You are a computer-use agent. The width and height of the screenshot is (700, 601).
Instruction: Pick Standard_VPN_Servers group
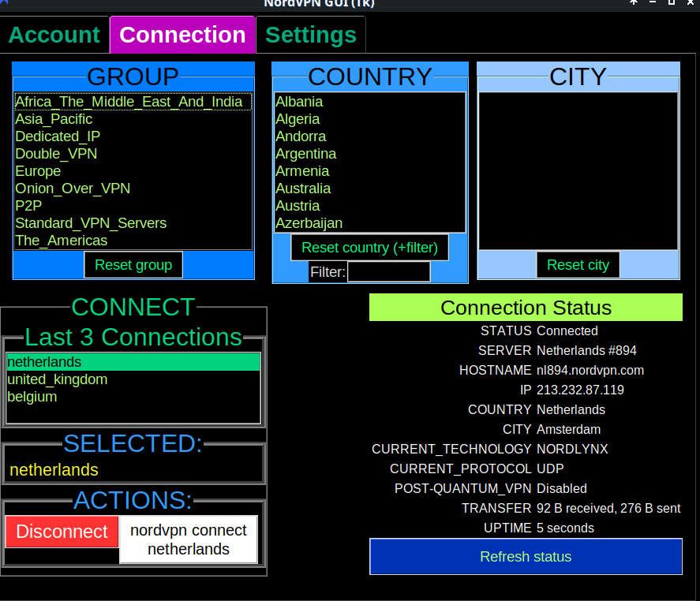point(133,223)
